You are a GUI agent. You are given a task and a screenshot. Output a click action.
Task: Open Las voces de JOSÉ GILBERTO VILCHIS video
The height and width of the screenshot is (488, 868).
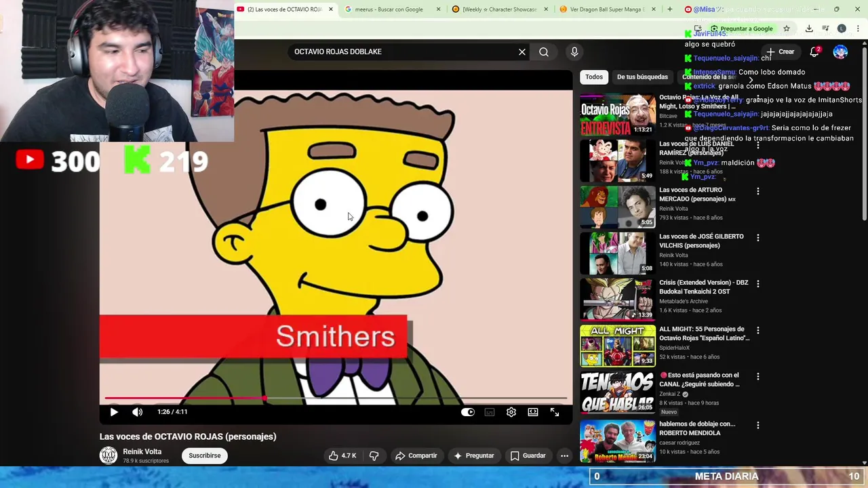617,253
